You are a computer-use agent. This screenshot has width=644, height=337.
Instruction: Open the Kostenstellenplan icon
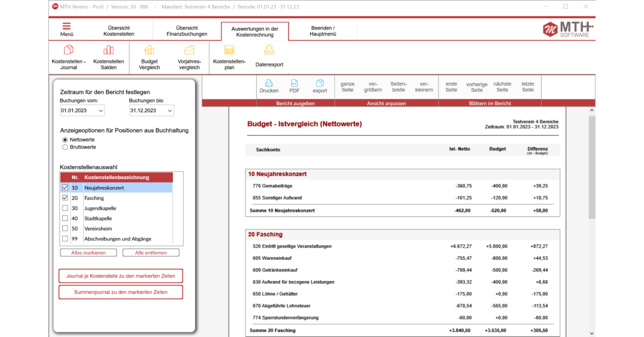(229, 50)
